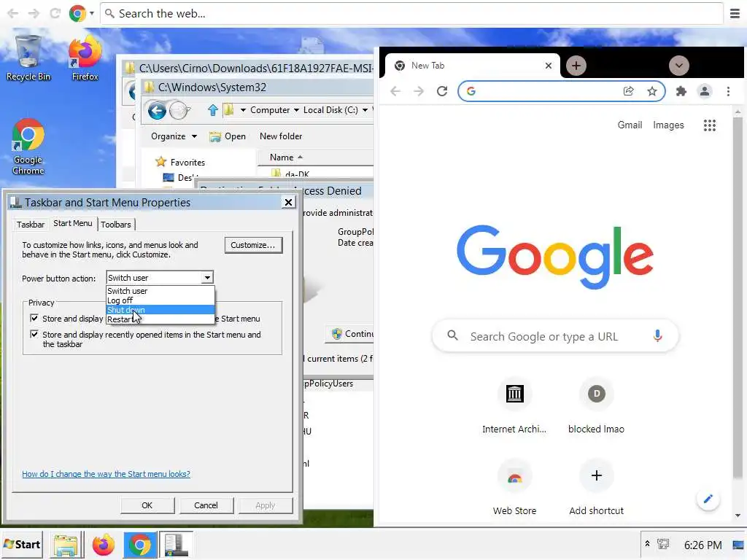This screenshot has height=560, width=747.
Task: Open a new tab with the plus button
Action: tap(576, 66)
